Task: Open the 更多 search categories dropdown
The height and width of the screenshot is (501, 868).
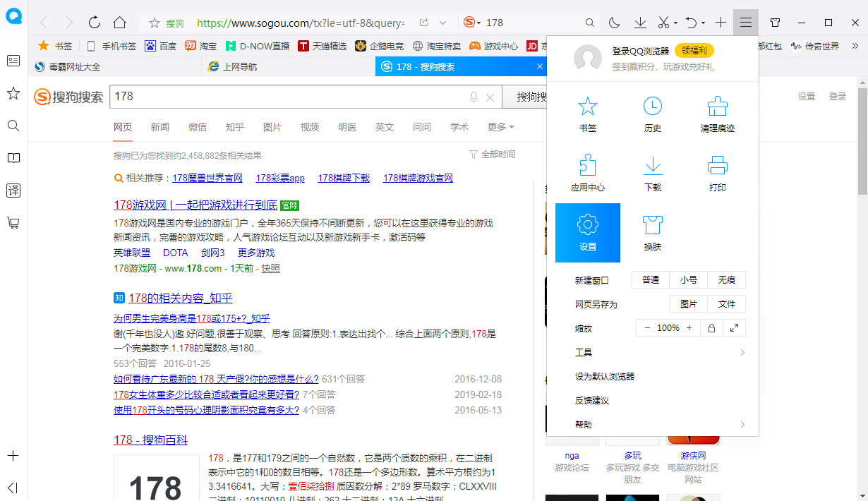Action: point(496,127)
